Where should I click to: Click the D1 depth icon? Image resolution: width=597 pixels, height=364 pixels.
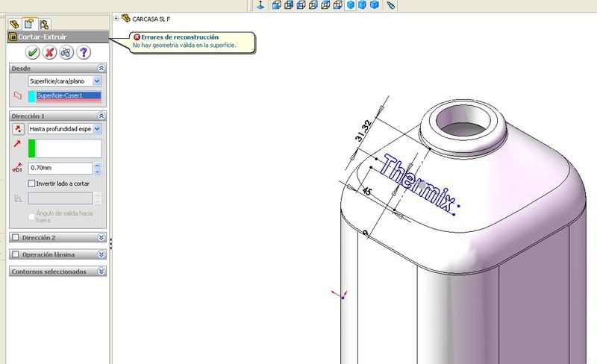17,168
